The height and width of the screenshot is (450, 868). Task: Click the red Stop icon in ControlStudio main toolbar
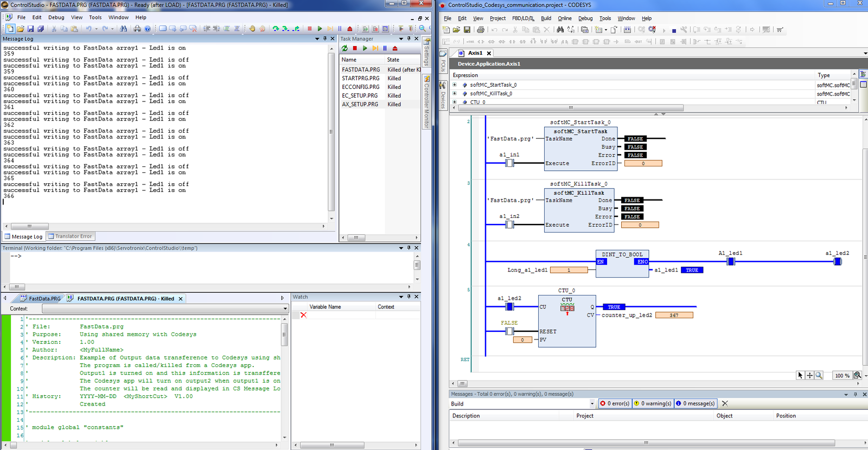point(310,29)
